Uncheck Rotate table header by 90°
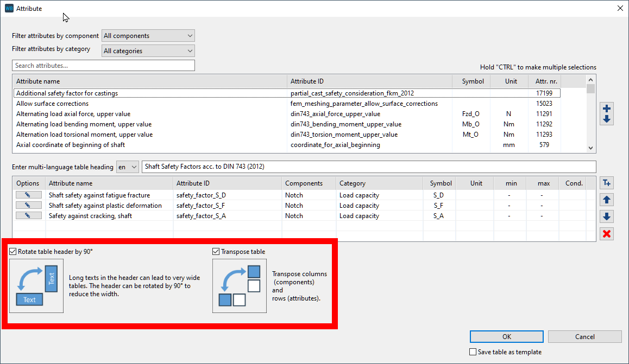The image size is (629, 364). point(13,252)
